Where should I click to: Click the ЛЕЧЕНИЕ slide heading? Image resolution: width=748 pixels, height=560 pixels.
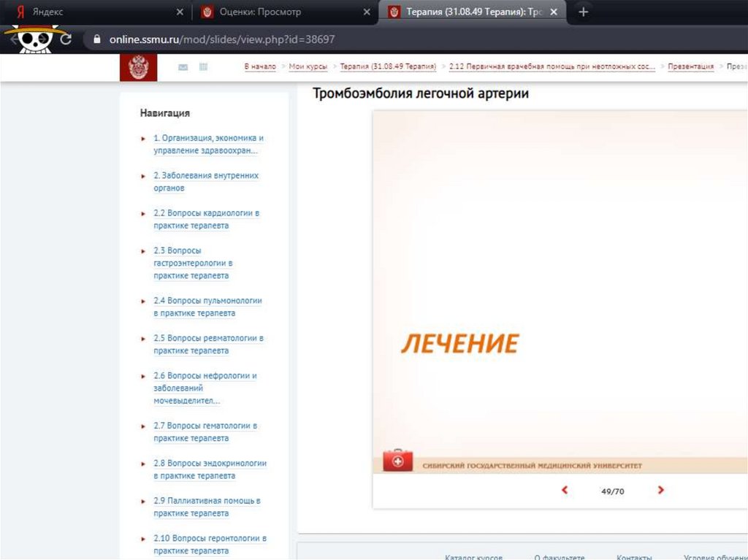[460, 343]
